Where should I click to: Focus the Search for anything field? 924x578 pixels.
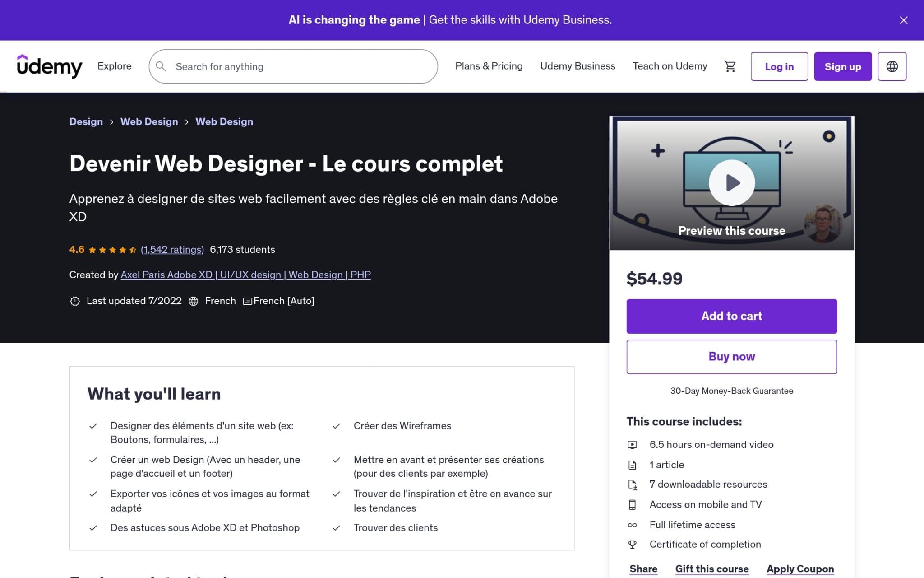coord(293,66)
